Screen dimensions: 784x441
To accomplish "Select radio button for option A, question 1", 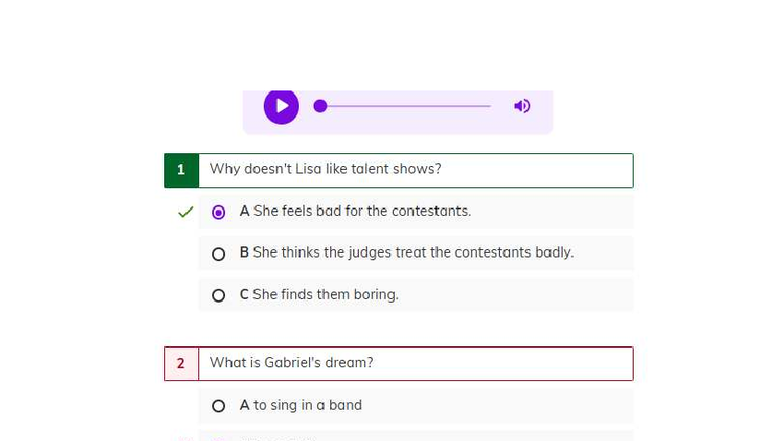I will [218, 212].
